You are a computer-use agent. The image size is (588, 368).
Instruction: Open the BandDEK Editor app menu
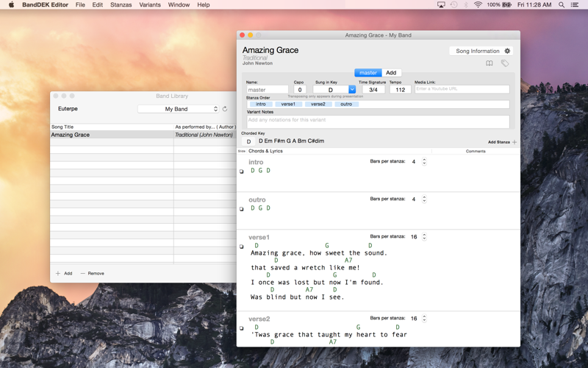tap(45, 4)
